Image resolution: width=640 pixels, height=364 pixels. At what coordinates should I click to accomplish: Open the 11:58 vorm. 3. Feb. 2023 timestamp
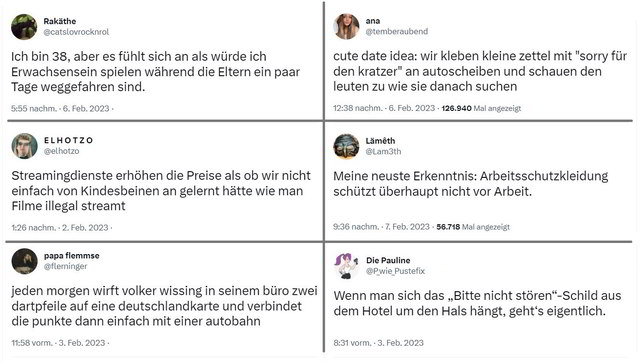58,343
